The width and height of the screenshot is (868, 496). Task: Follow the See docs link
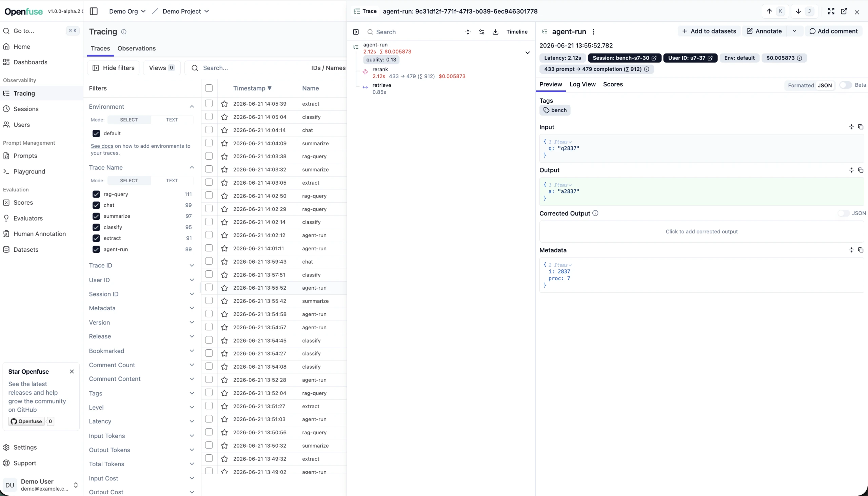102,146
